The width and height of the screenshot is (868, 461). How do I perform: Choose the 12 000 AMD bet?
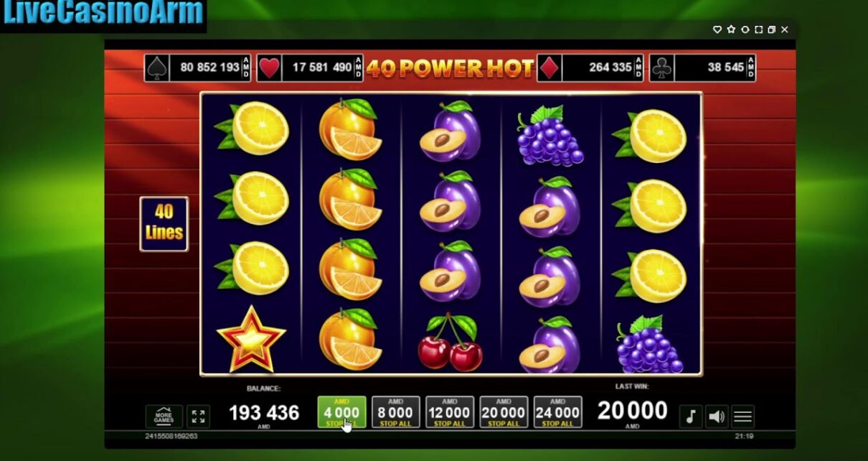point(450,412)
